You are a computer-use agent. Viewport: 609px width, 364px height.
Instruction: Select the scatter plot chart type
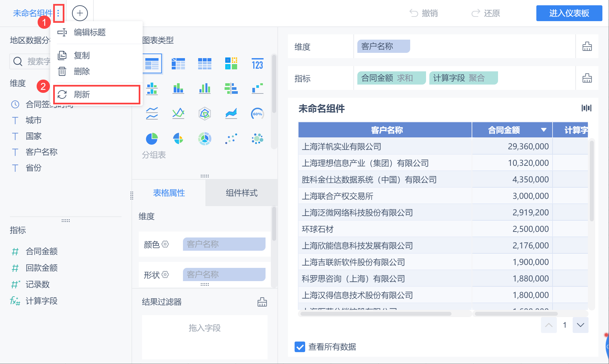231,139
